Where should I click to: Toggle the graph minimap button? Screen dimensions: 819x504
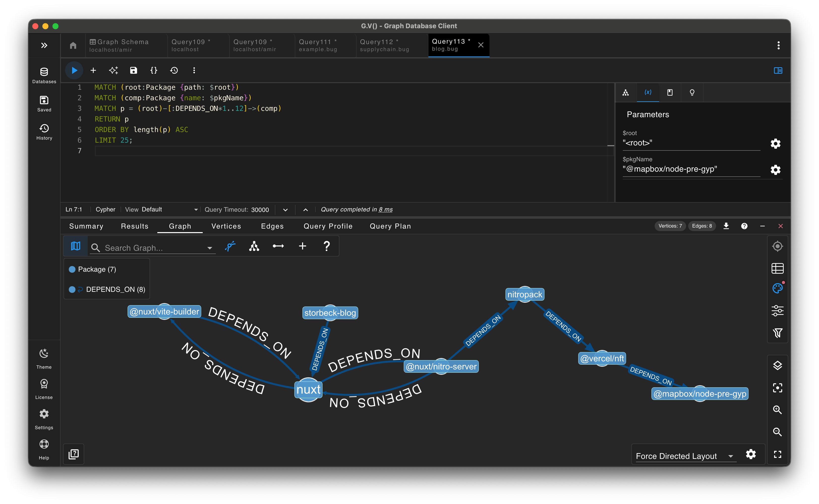[x=76, y=246]
